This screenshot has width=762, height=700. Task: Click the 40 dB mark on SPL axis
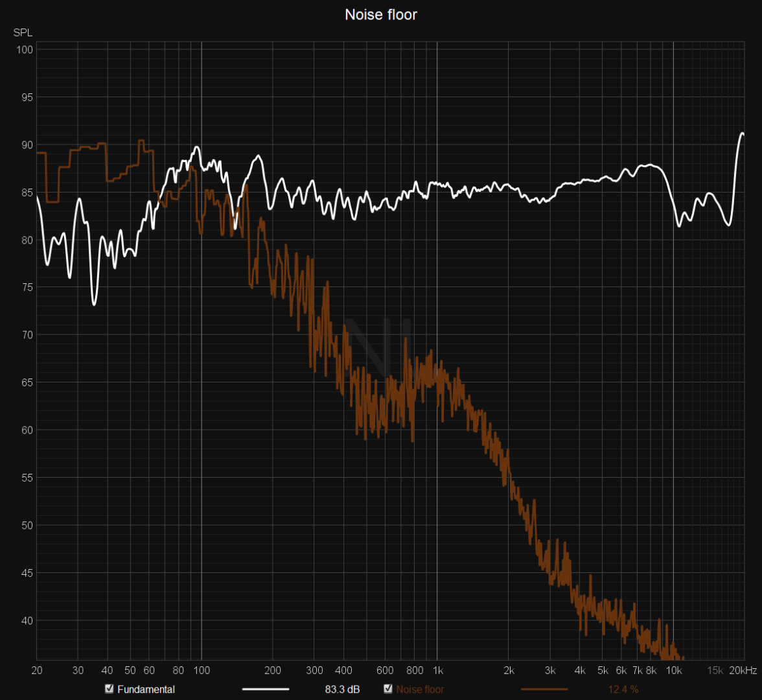[x=26, y=620]
